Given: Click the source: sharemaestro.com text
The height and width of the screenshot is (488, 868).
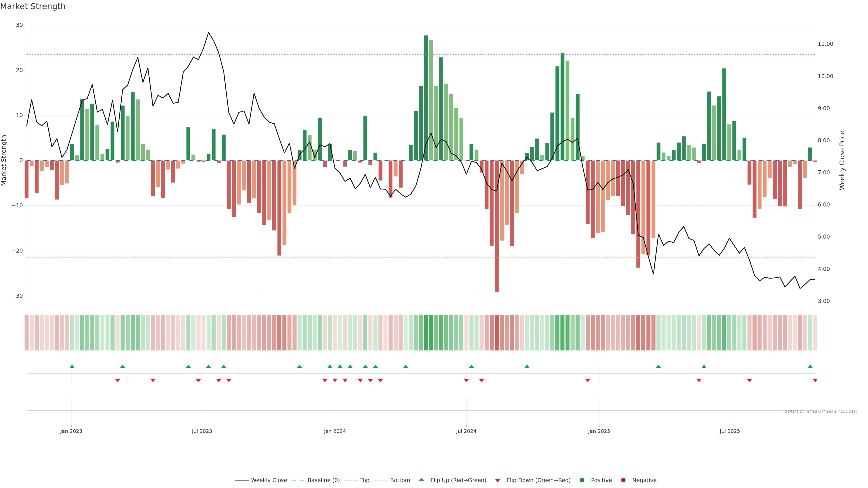Looking at the screenshot, I should 821,411.
